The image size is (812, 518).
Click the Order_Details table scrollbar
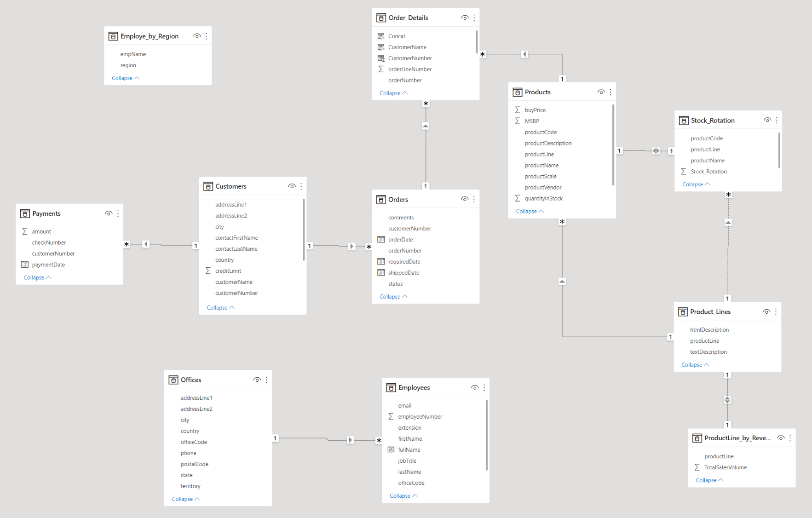coord(477,42)
